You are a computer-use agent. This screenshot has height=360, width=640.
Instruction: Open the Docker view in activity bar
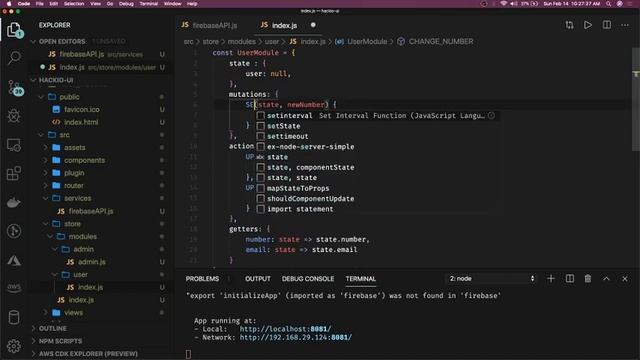14,202
